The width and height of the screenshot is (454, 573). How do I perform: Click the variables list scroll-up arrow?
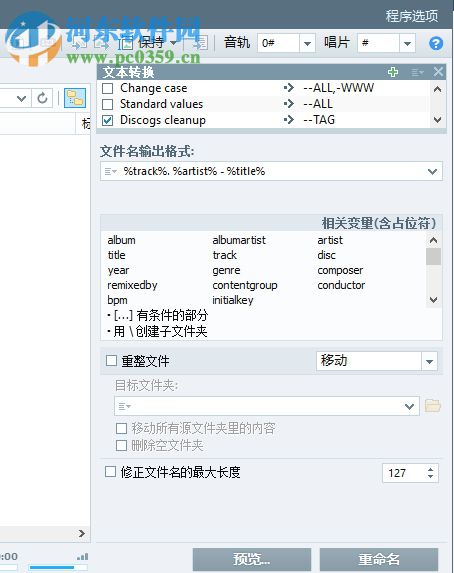(434, 240)
